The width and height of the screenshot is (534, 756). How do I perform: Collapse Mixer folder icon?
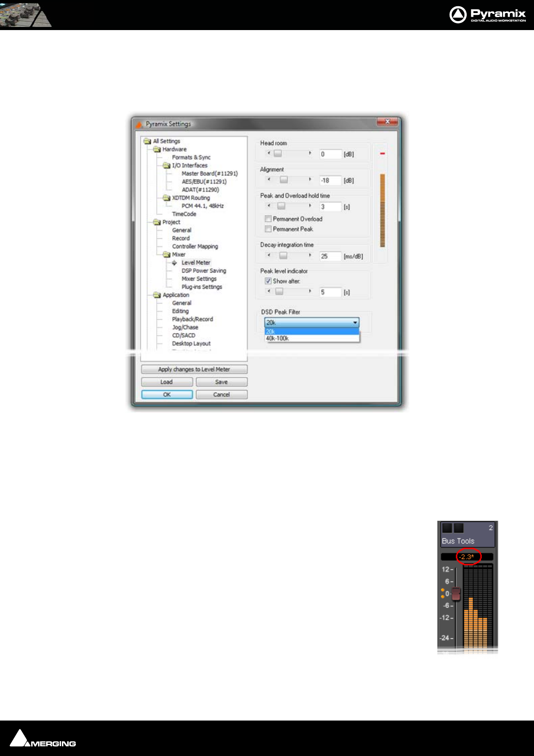coord(166,254)
